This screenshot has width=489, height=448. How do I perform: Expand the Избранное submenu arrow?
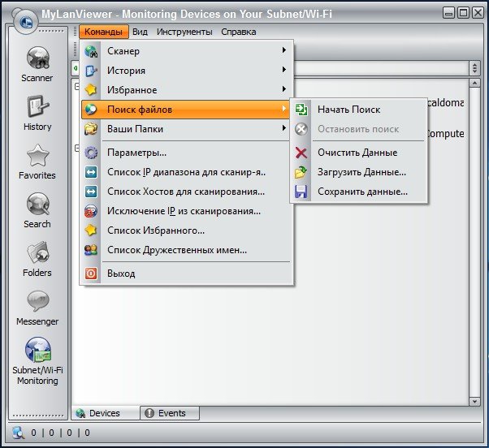(x=283, y=89)
